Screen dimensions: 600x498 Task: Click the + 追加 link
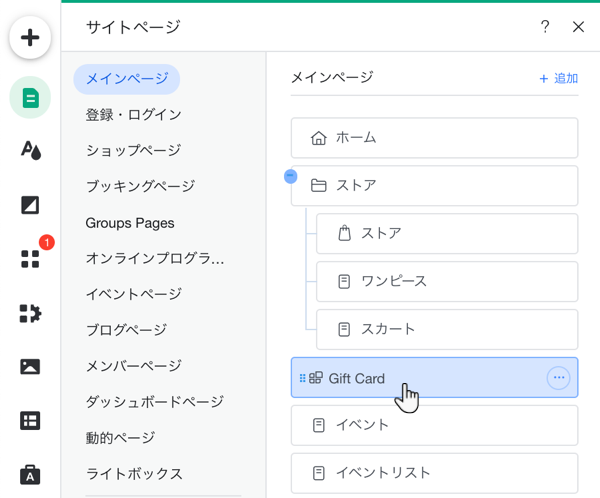(x=558, y=78)
